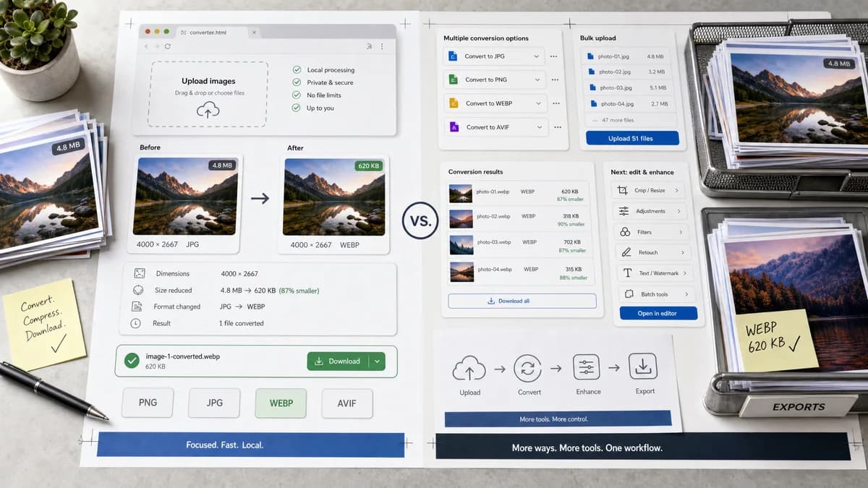
Task: Click the Convert circular-arrows workflow icon
Action: pyautogui.click(x=528, y=369)
